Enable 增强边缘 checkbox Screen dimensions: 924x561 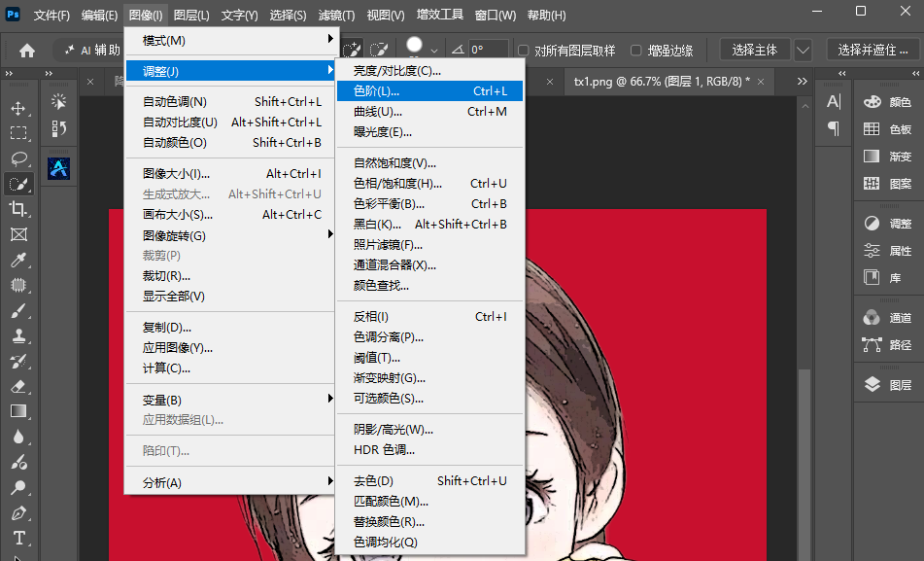coord(635,51)
